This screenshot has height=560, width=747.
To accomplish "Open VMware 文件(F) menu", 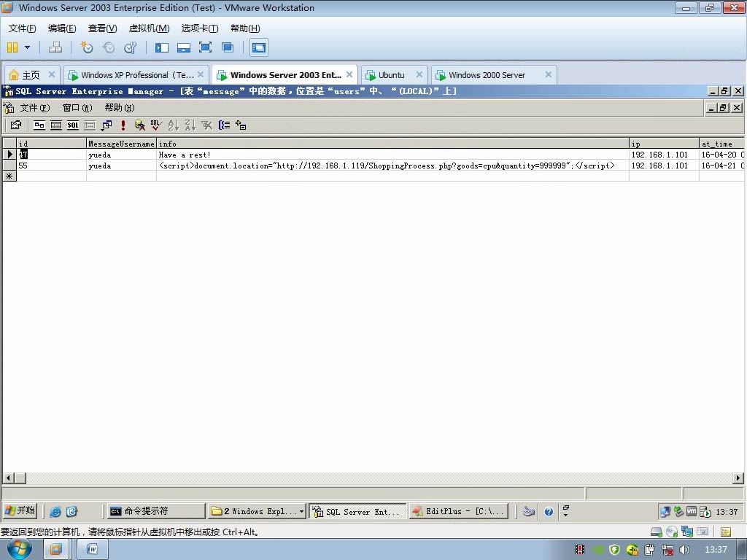I will (23, 28).
